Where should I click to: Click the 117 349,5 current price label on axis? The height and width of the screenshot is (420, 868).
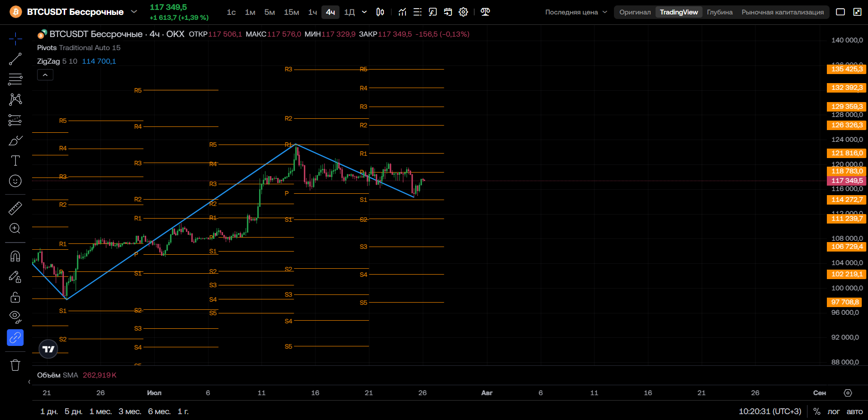click(x=846, y=181)
